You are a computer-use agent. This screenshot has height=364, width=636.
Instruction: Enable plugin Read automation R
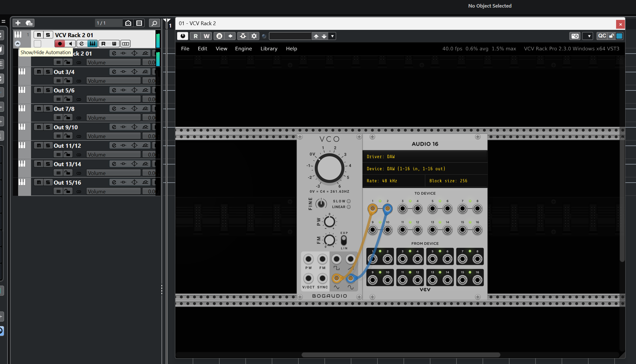196,36
